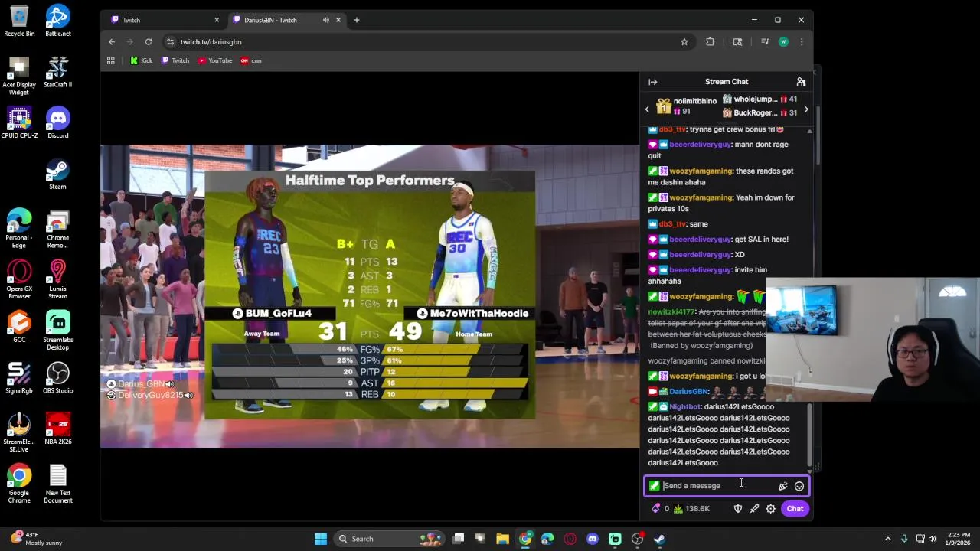This screenshot has width=980, height=551.
Task: Select the CPUID CPU-Z desktop shortcut
Action: tap(19, 123)
